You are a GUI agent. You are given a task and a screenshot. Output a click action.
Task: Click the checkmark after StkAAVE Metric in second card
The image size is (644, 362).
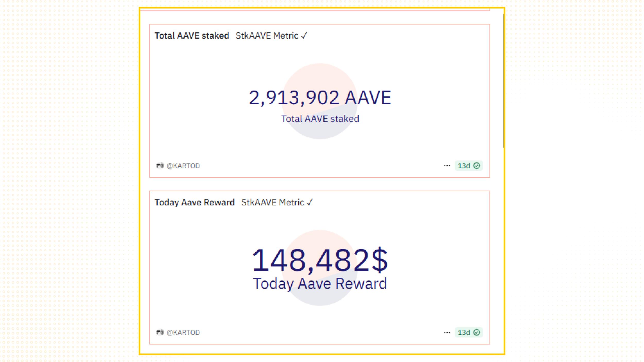(310, 202)
